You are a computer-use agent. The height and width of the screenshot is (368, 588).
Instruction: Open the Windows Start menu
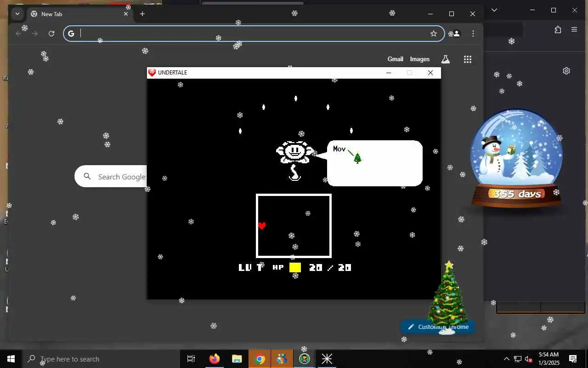pos(11,359)
